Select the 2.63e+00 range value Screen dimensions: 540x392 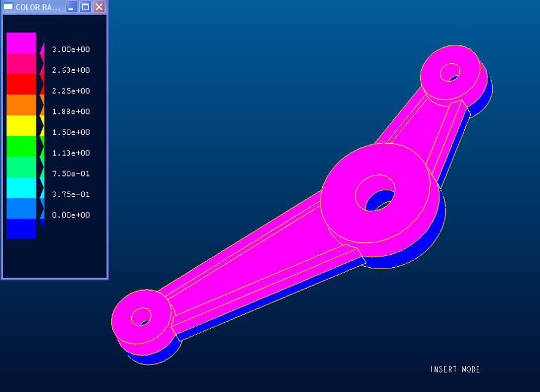71,70
